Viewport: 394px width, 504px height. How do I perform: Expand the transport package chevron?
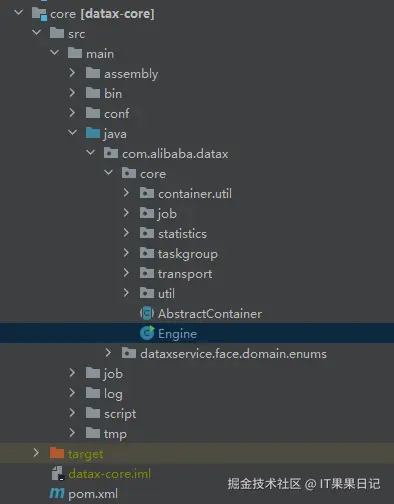(x=126, y=273)
